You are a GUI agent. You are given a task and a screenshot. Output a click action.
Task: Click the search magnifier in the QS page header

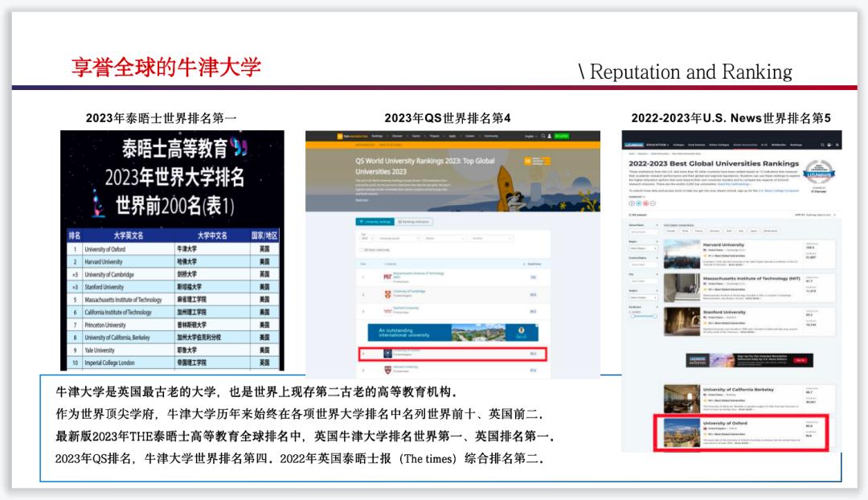tap(543, 136)
